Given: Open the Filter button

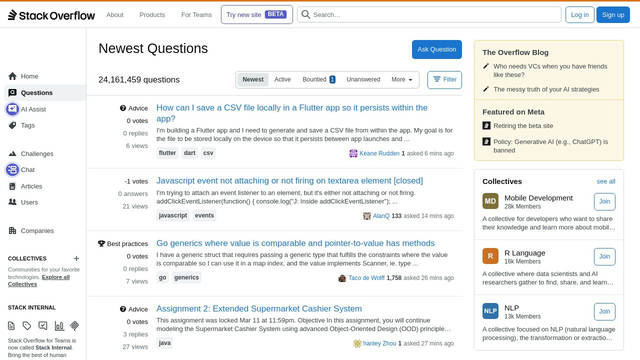Looking at the screenshot, I should click(444, 80).
